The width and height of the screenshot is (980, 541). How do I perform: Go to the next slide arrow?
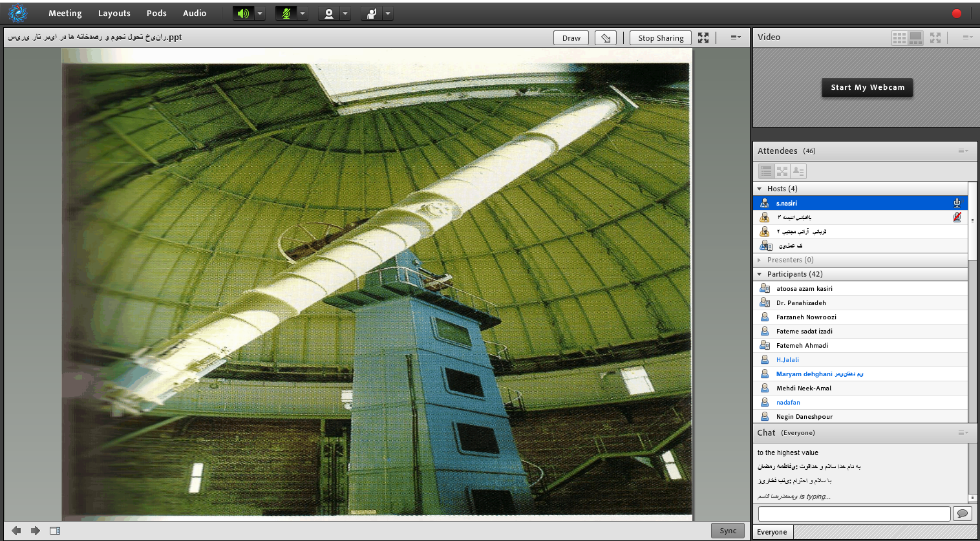[x=36, y=531]
